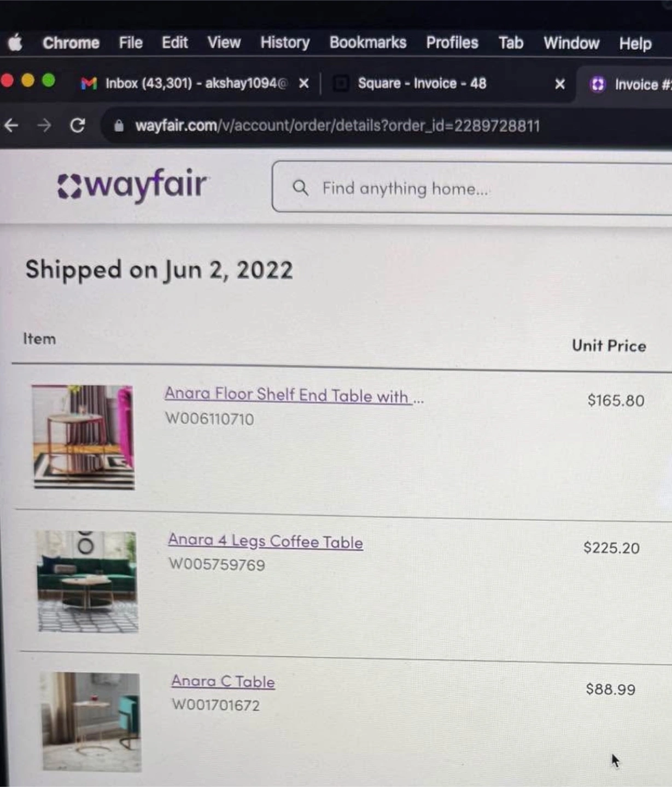This screenshot has height=787, width=672.
Task: Click the browser back arrow
Action: [11, 126]
